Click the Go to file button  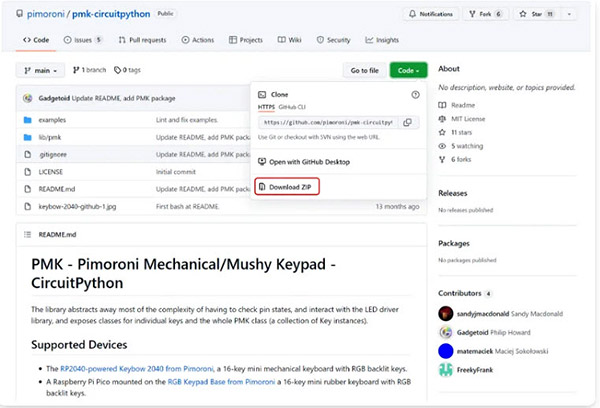tap(364, 71)
